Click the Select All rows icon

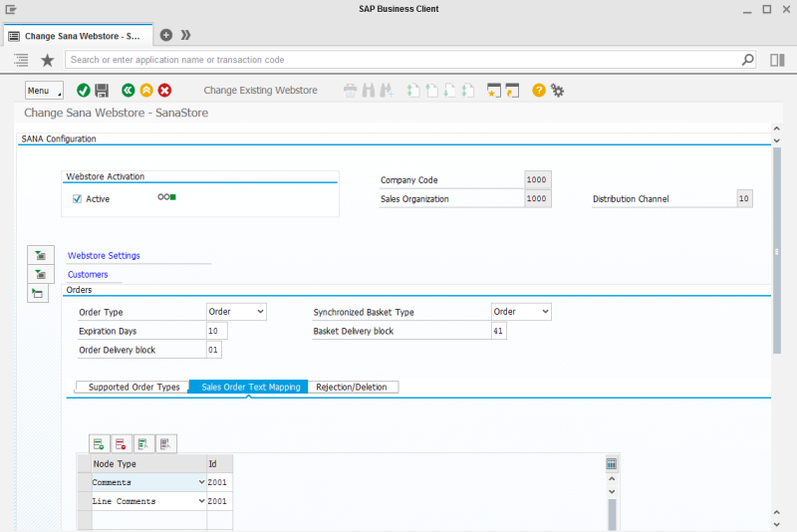pos(143,444)
